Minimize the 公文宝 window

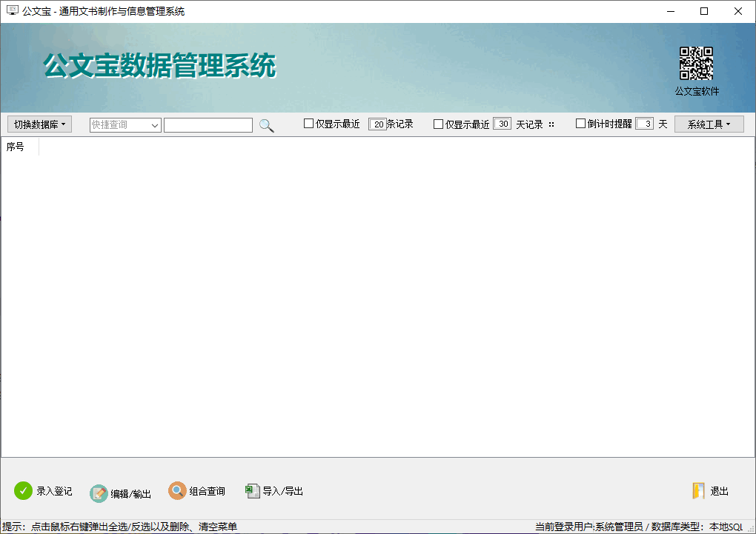tap(671, 11)
